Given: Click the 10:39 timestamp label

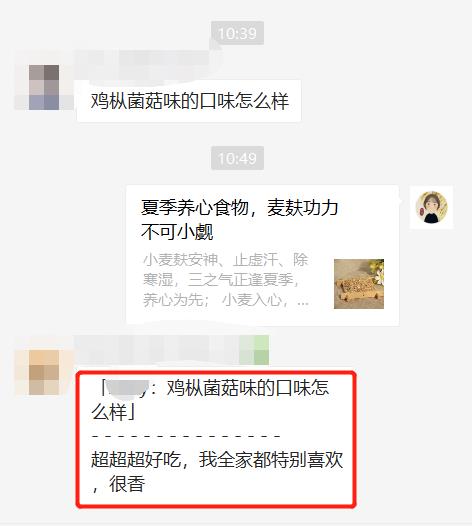Looking at the screenshot, I should pos(238,33).
